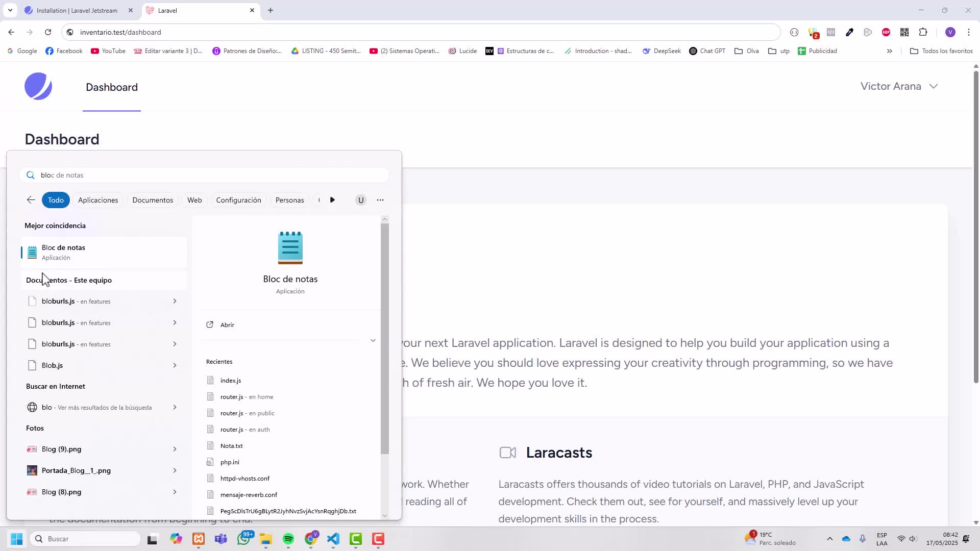The image size is (980, 551).
Task: Open Windows Start menu
Action: pos(16,539)
